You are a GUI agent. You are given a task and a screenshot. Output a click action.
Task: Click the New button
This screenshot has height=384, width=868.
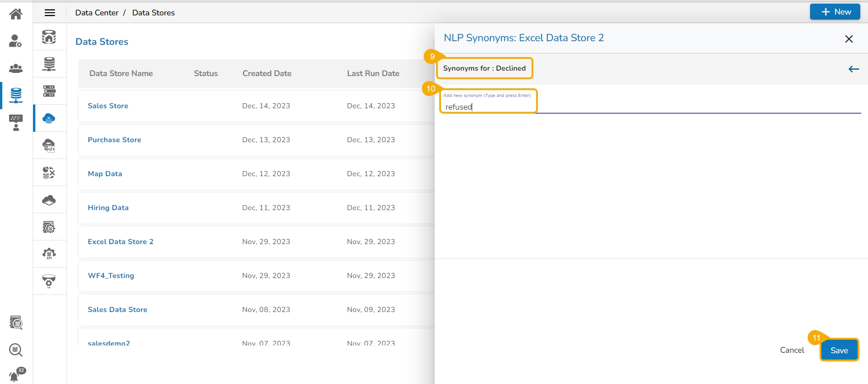tap(835, 12)
